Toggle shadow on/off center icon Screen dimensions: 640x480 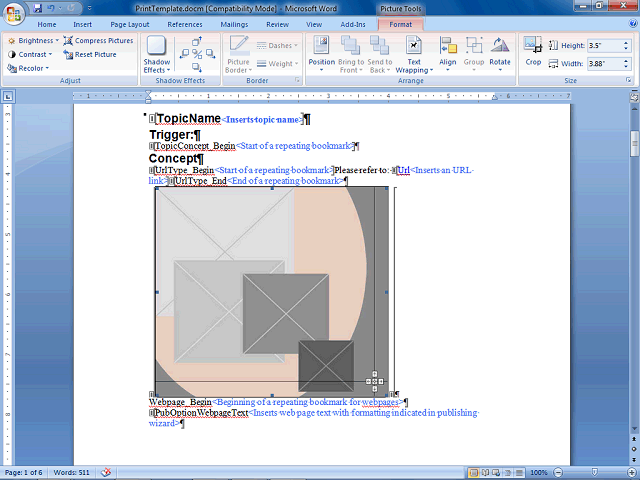pyautogui.click(x=197, y=53)
